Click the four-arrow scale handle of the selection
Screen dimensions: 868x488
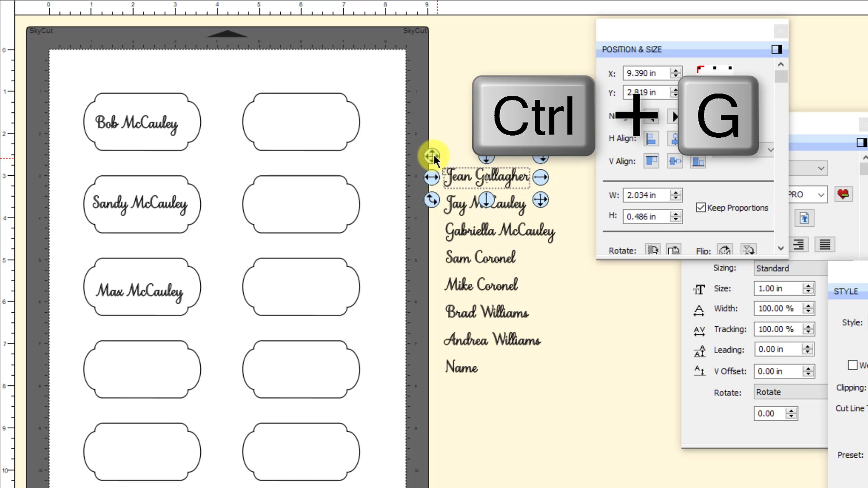coord(541,200)
